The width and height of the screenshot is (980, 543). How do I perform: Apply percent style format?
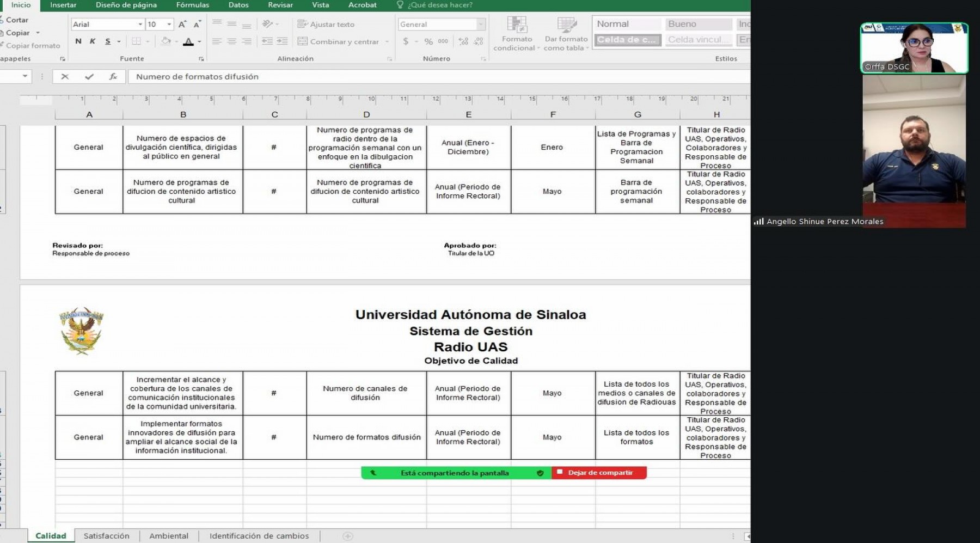click(x=428, y=41)
